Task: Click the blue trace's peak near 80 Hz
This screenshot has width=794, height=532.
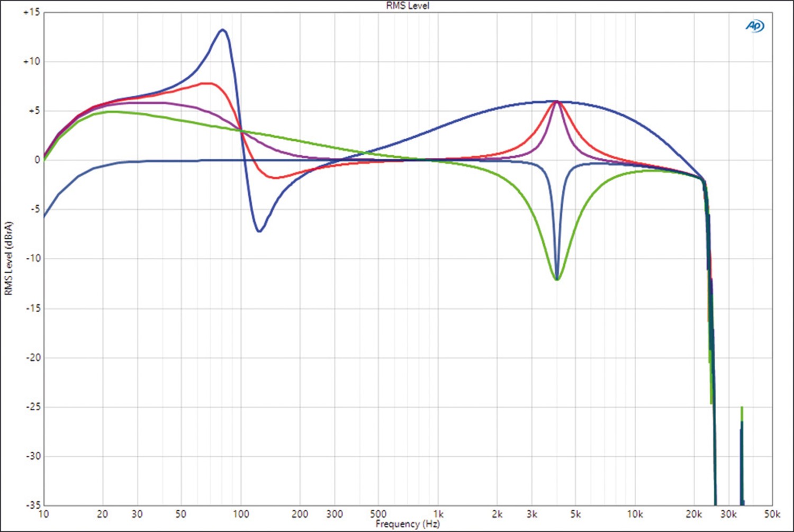Action: pyautogui.click(x=223, y=30)
